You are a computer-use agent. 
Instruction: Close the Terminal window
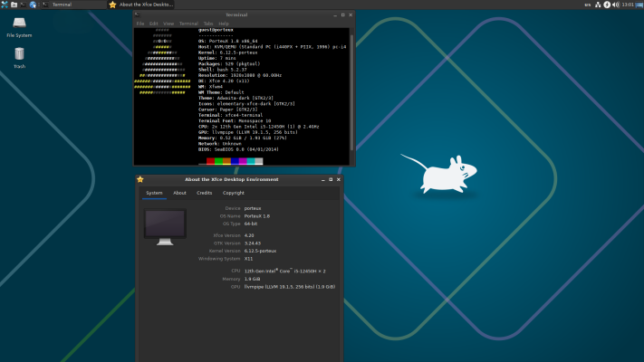coord(351,14)
